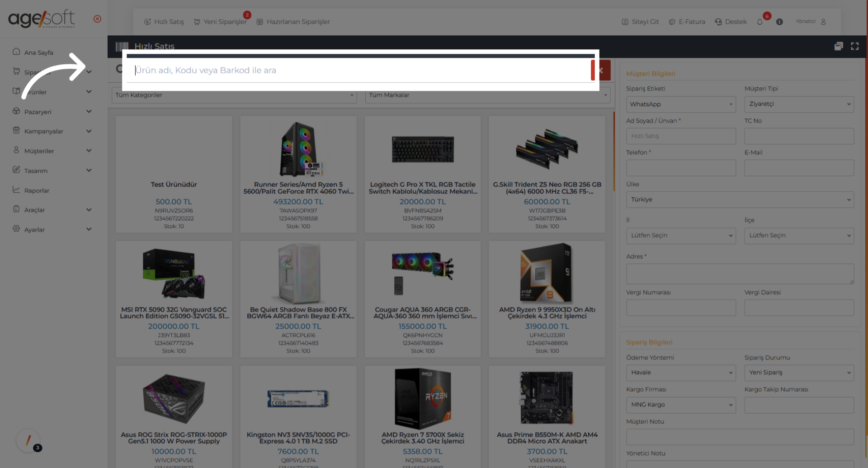This screenshot has height=468, width=868.
Task: Select the MSI RTX 5090 Vanguard thumbnail
Action: pyautogui.click(x=174, y=274)
